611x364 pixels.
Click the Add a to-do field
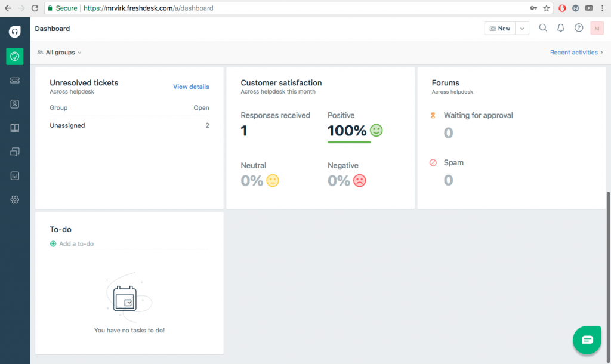pos(129,244)
